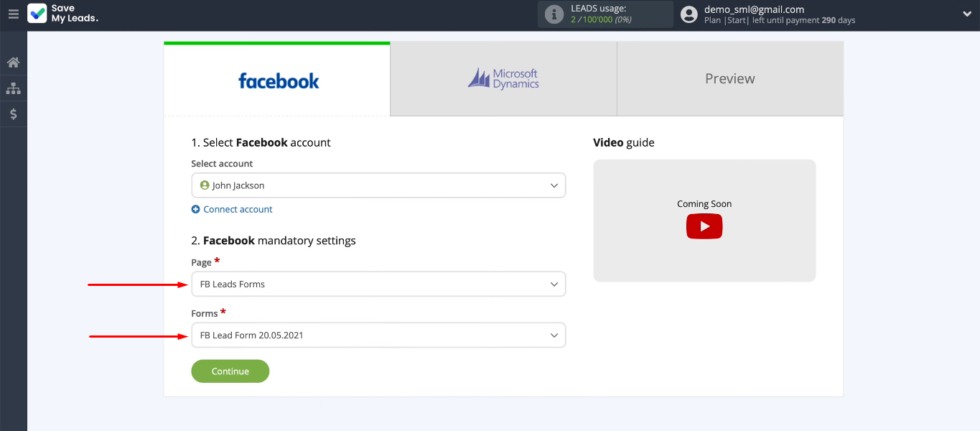
Task: Open the Preview tab
Action: point(729,80)
